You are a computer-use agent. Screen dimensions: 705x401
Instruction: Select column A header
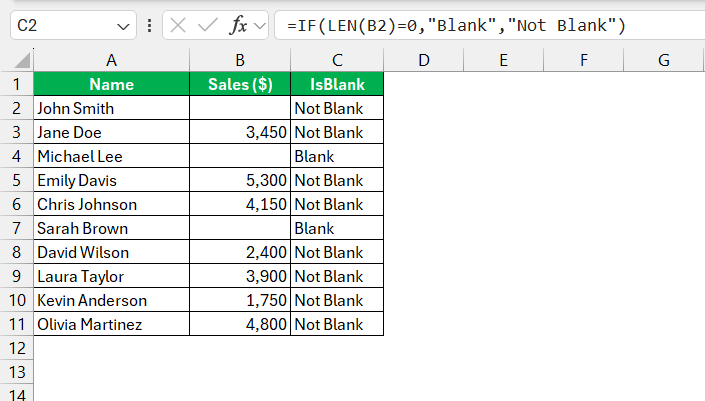(x=112, y=60)
